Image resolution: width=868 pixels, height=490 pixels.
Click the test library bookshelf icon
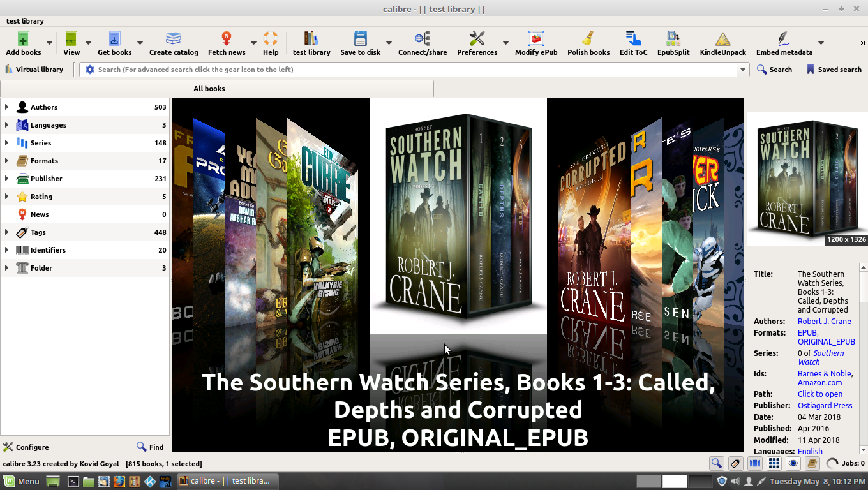pyautogui.click(x=311, y=38)
